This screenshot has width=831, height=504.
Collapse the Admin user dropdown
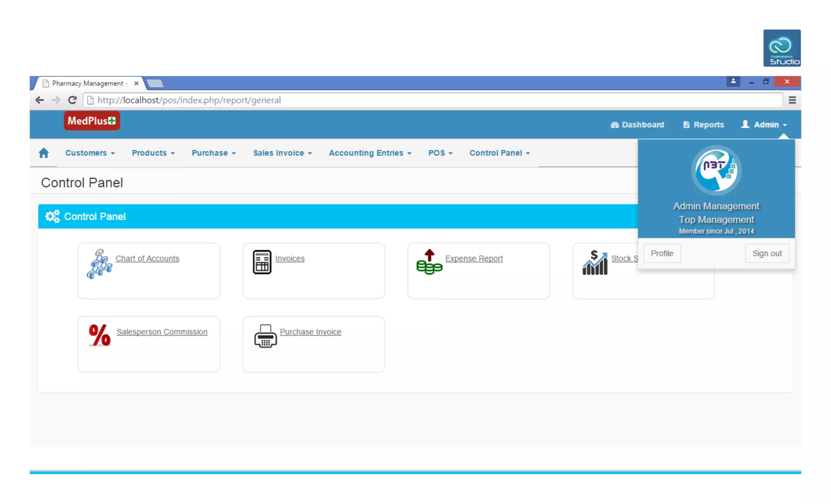pyautogui.click(x=764, y=125)
